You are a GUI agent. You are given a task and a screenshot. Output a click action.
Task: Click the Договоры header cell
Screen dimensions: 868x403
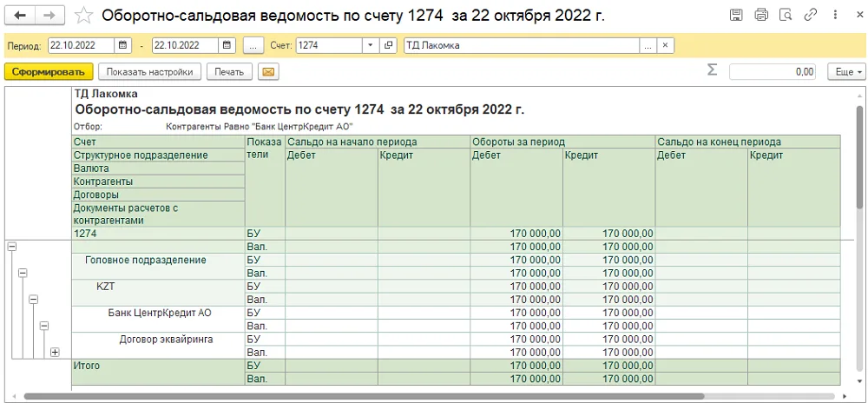pyautogui.click(x=158, y=195)
